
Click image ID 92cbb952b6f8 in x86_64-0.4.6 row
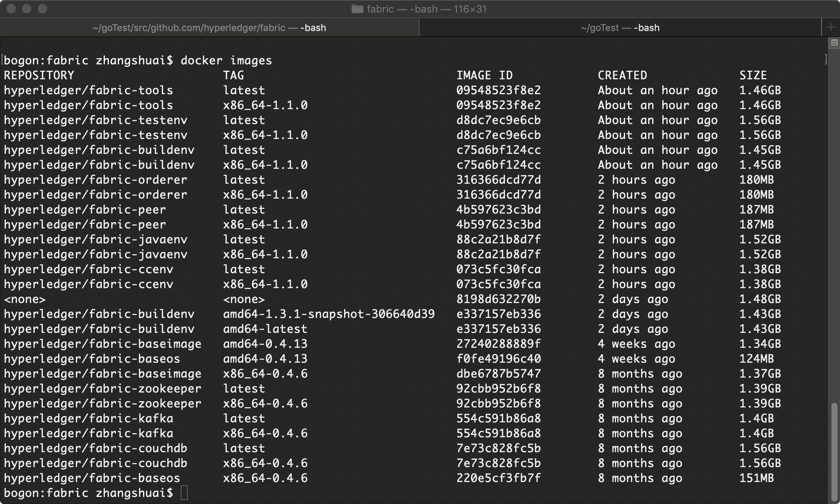click(x=499, y=404)
